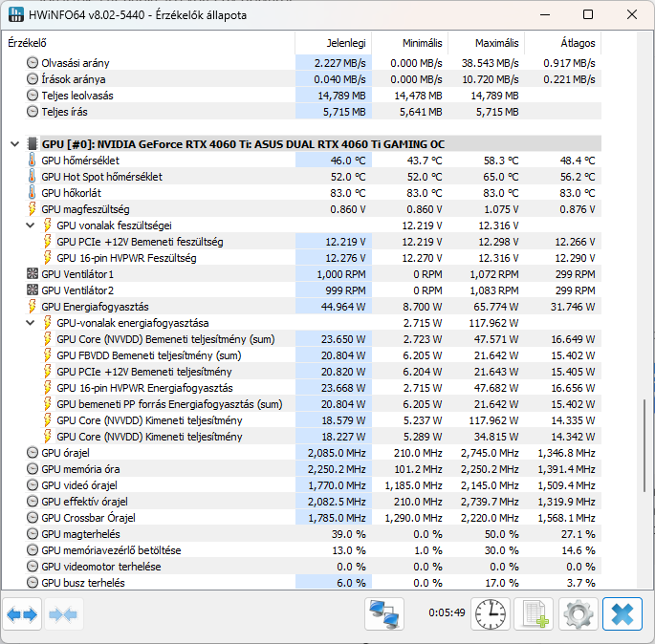
Task: Click the Átlagos column header
Action: click(562, 43)
